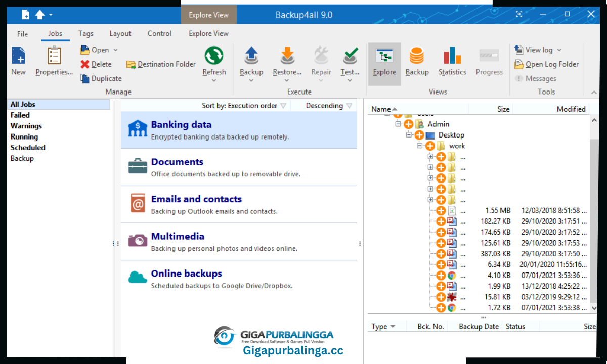Open the Progress view
Screen dimensions: 607x364
(489, 61)
